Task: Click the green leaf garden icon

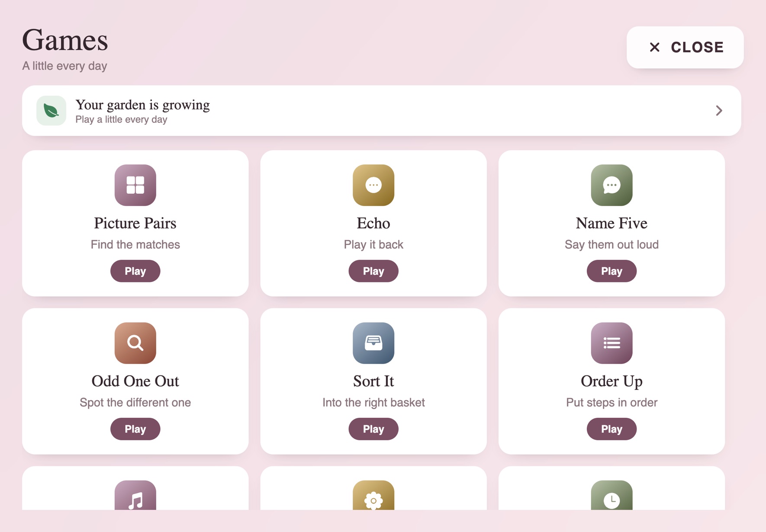Action: coord(51,111)
